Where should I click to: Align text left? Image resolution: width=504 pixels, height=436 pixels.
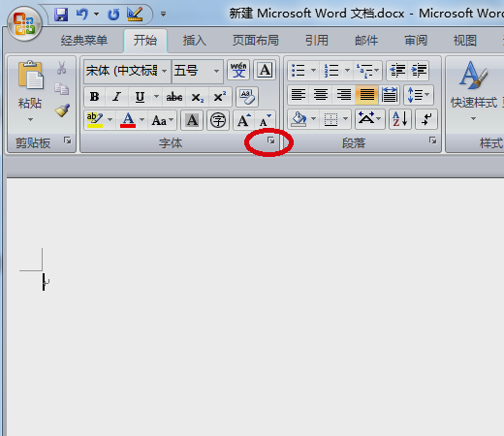point(299,95)
